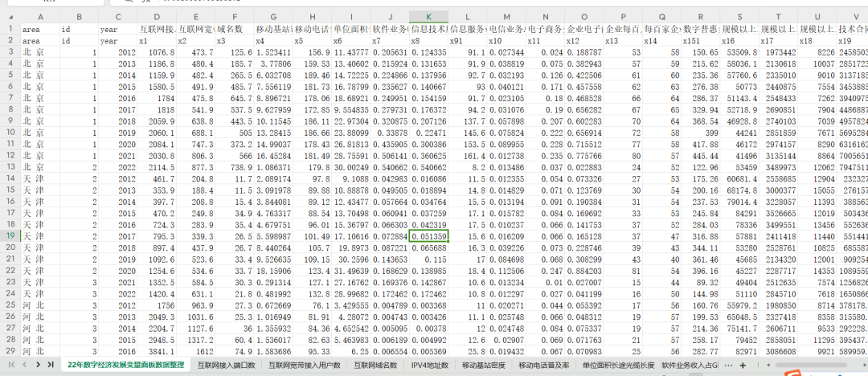Open the IPV4地址数 sheet tab
This screenshot has height=376, width=868.
click(429, 365)
